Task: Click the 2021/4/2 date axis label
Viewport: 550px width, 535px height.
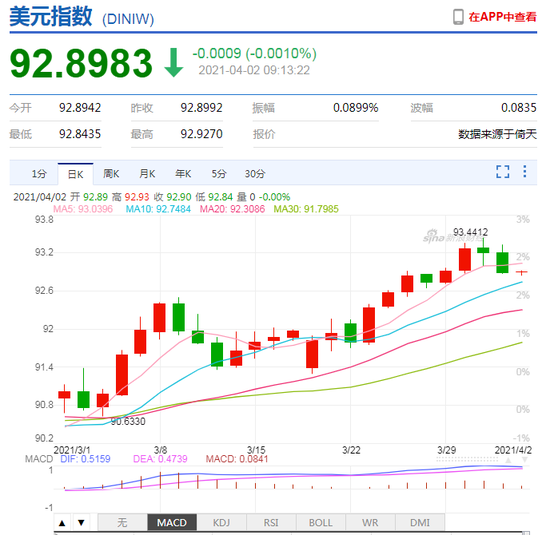Action: point(513,450)
